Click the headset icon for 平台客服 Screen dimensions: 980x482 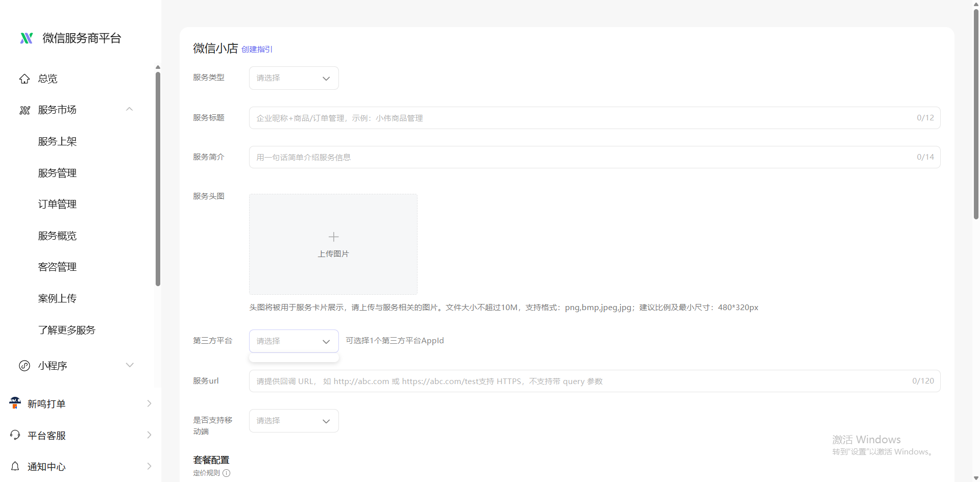point(15,435)
